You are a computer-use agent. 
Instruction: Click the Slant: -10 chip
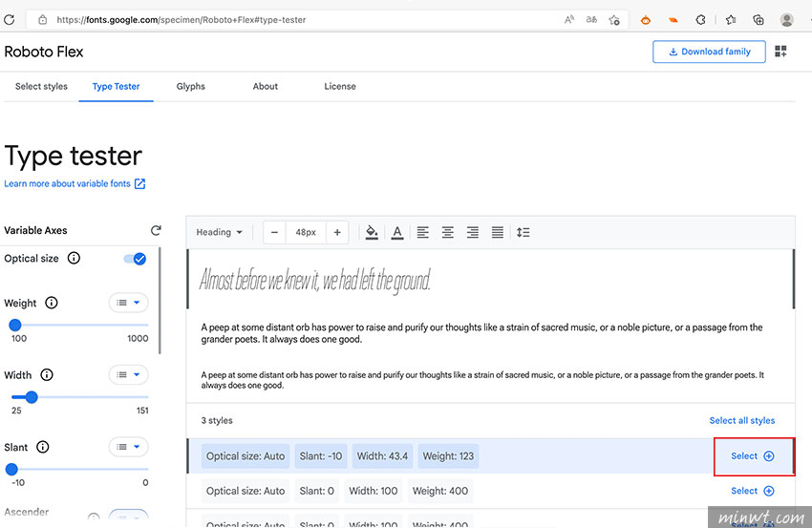pyautogui.click(x=321, y=456)
